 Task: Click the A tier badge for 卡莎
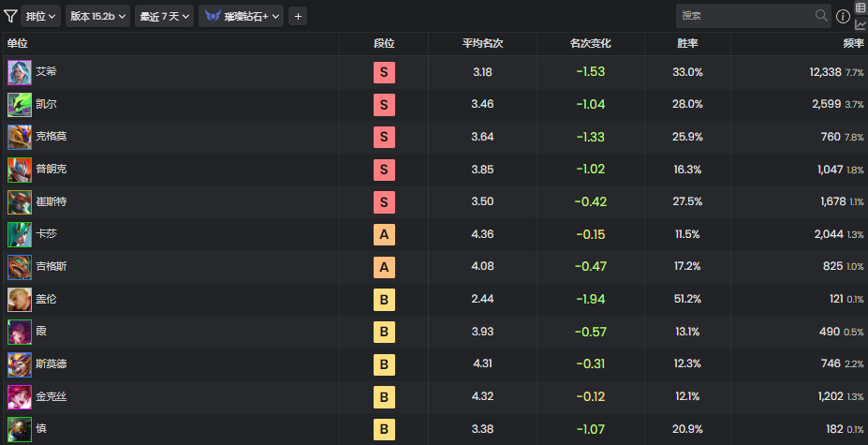(384, 235)
